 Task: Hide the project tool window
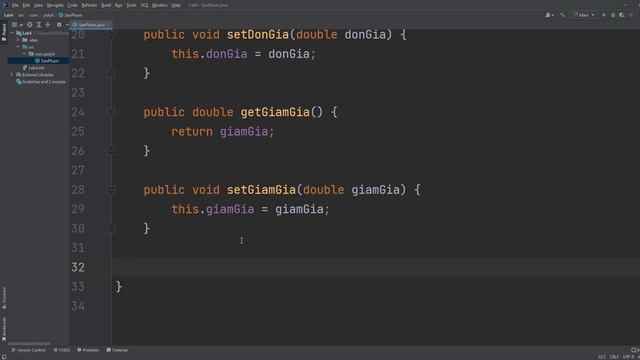point(67,25)
